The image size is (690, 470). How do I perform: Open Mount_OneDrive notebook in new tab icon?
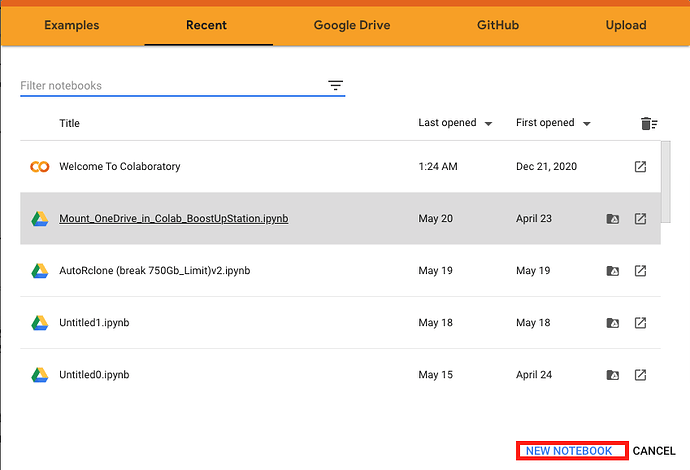coord(640,218)
